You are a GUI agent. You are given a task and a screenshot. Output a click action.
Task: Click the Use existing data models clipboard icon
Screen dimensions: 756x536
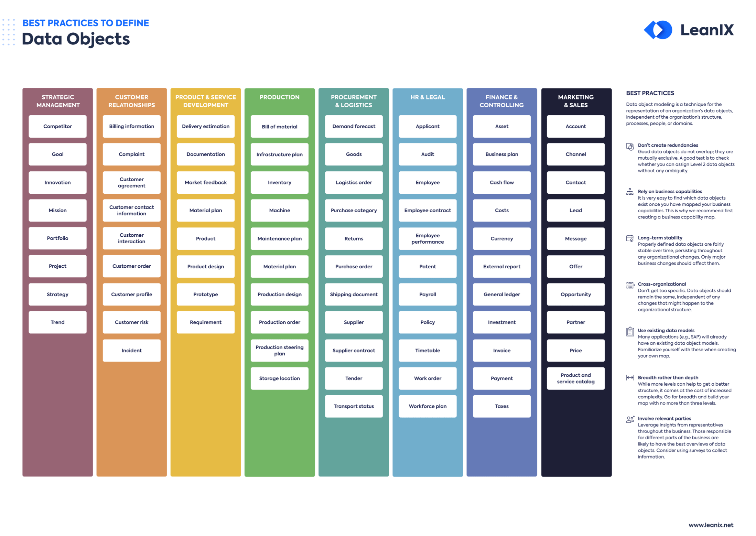(629, 331)
